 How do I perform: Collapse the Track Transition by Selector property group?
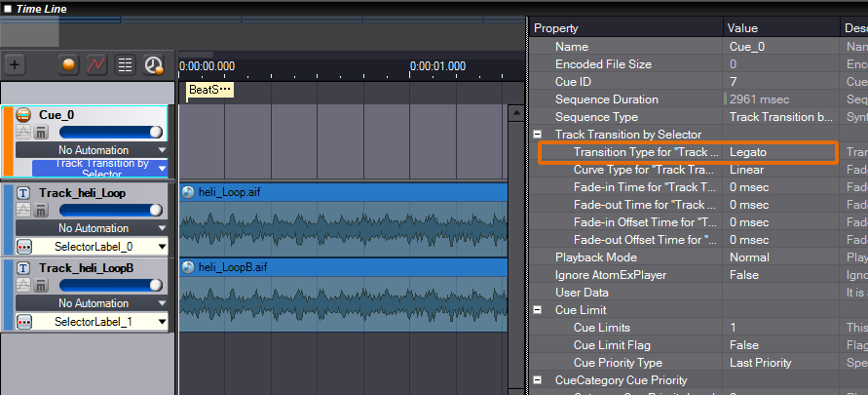537,134
